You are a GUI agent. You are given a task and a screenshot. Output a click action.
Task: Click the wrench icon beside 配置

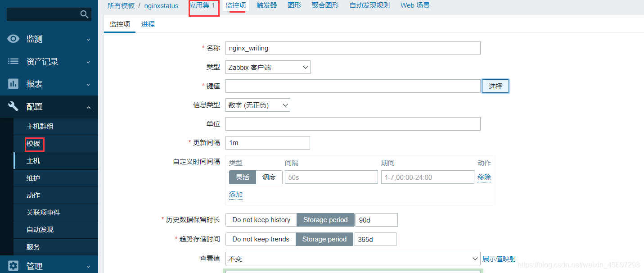point(14,106)
